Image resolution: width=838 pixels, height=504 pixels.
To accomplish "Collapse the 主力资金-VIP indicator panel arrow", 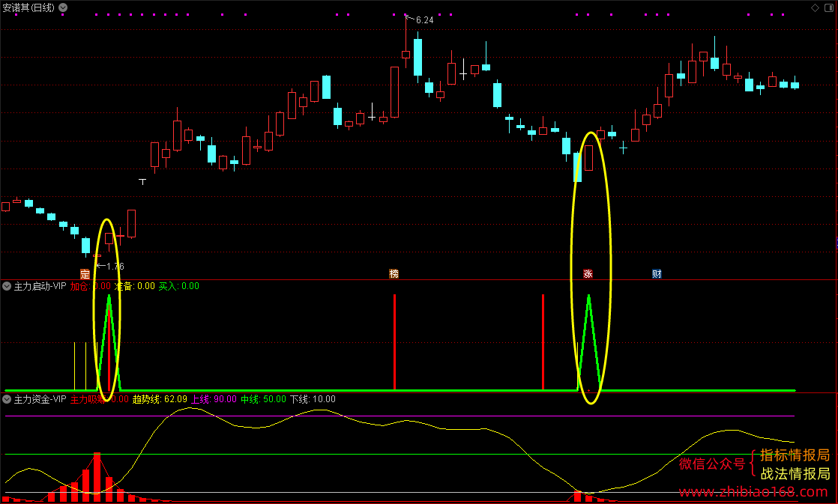I will click(x=7, y=399).
